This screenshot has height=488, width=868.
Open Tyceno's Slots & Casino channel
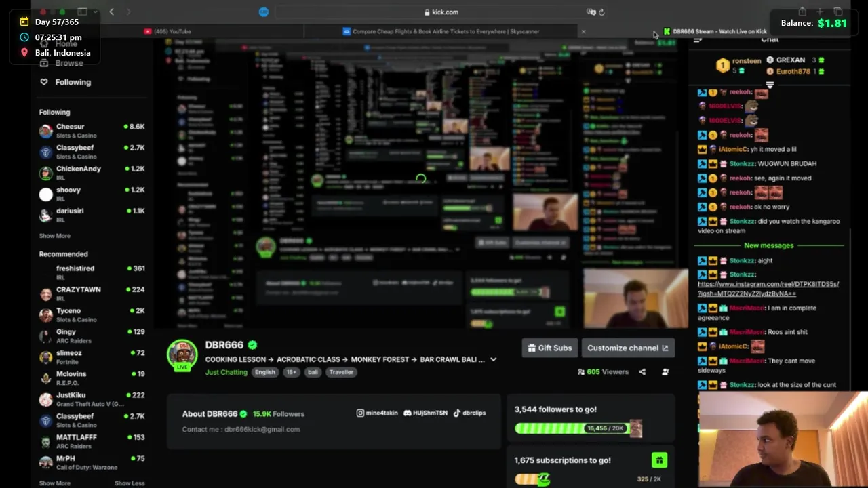pyautogui.click(x=92, y=314)
